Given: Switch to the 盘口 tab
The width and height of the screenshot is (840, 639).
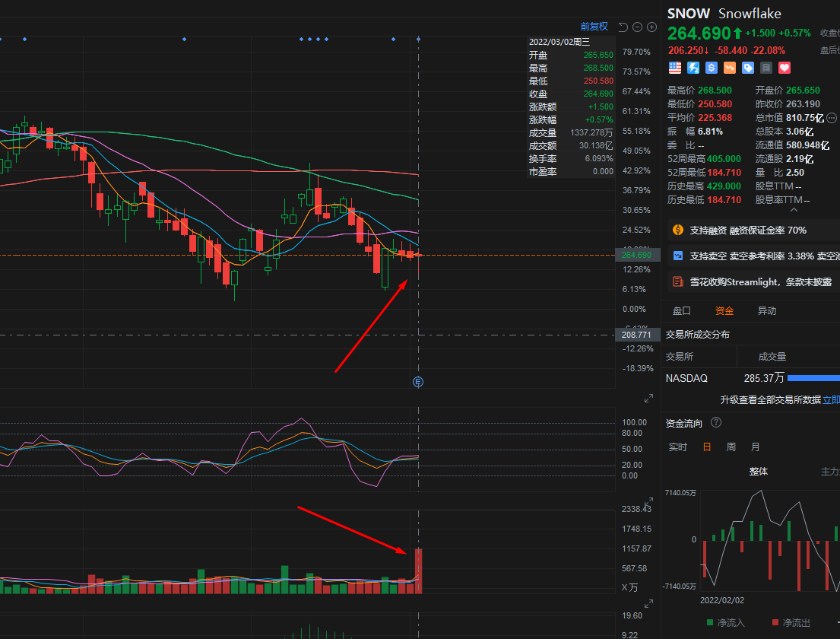Looking at the screenshot, I should point(681,311).
